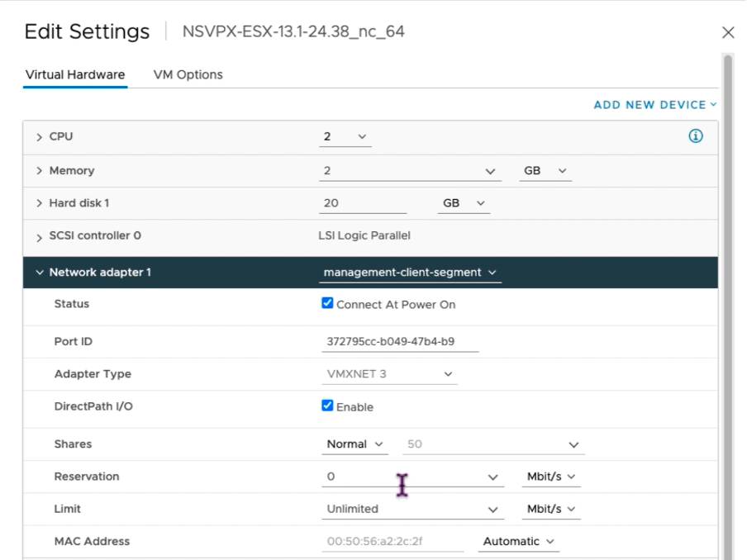Change the Hard disk unit GB dropdown
This screenshot has height=560, width=747.
464,203
